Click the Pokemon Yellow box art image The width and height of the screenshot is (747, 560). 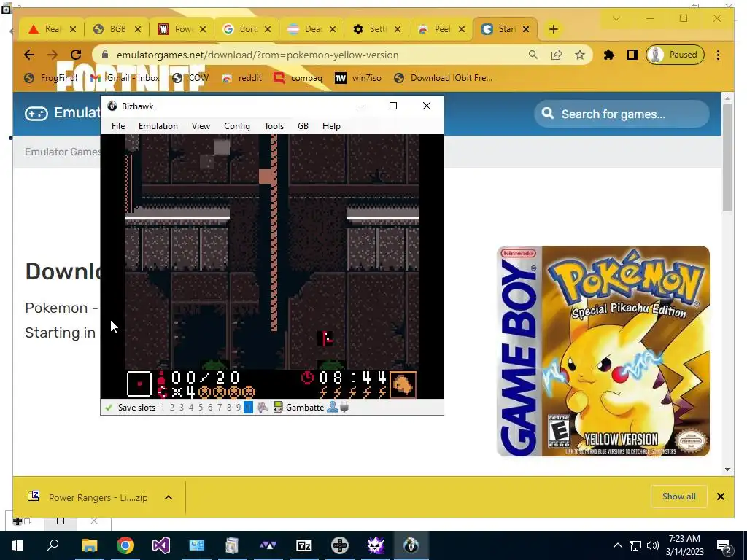tap(603, 351)
